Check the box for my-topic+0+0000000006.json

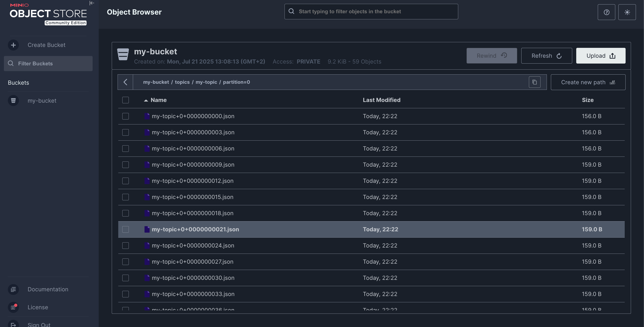(x=125, y=148)
